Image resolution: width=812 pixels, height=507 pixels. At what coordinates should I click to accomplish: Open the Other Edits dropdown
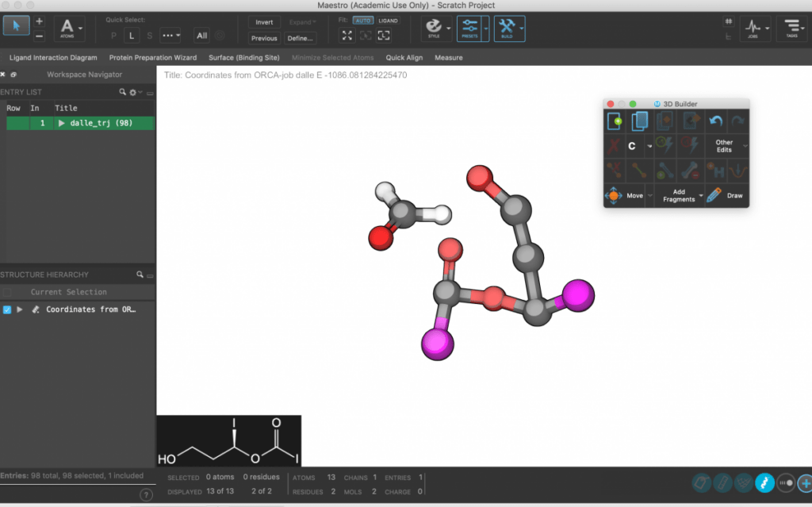coord(727,146)
